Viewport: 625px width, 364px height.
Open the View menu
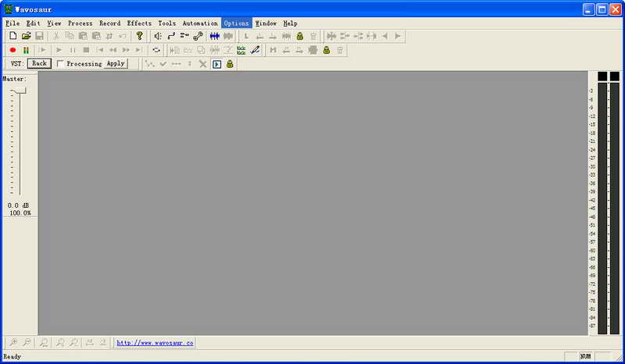[54, 23]
